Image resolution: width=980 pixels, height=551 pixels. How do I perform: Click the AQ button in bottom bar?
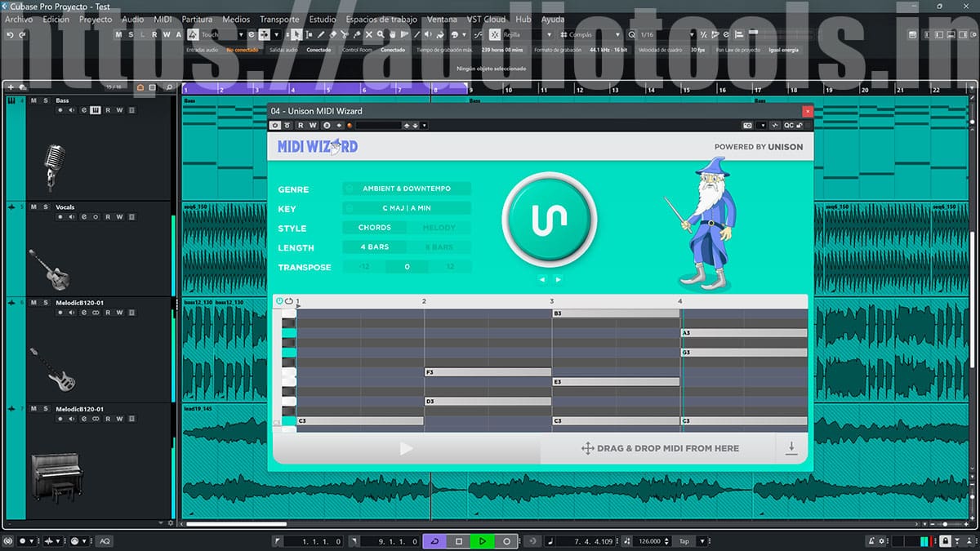105,541
